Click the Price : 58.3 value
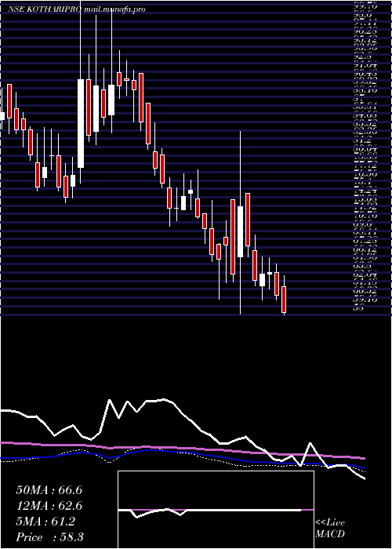392x549 pixels. [49, 537]
